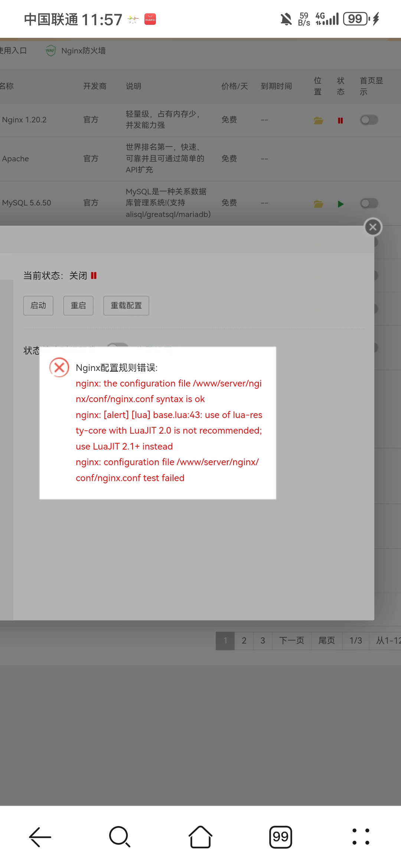401x868 pixels.
Task: Tap the browser search magnifier icon
Action: 120,837
